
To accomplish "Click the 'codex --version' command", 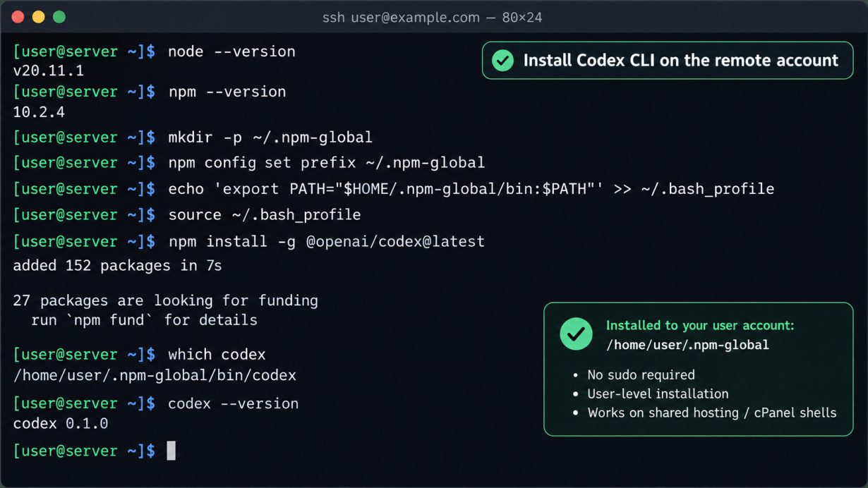I will point(234,403).
